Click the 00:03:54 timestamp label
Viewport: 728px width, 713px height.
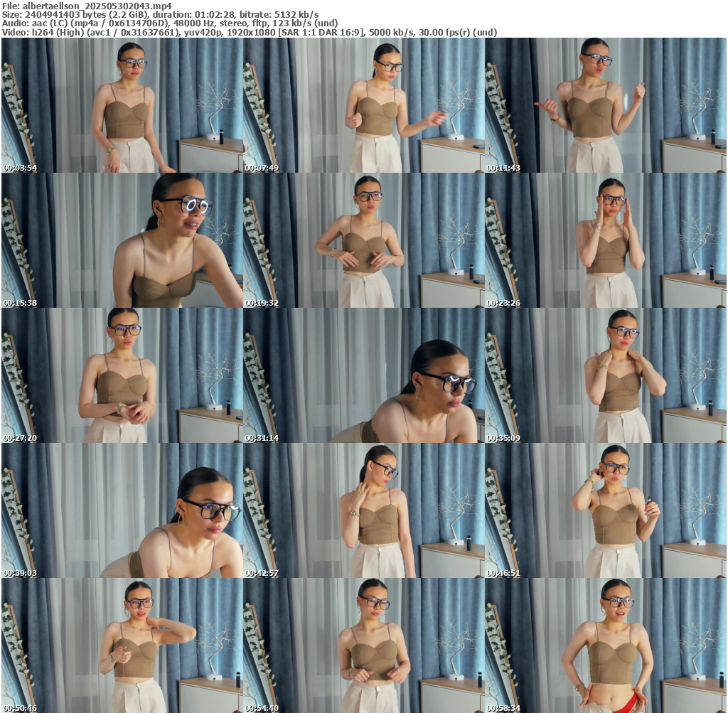coord(20,168)
